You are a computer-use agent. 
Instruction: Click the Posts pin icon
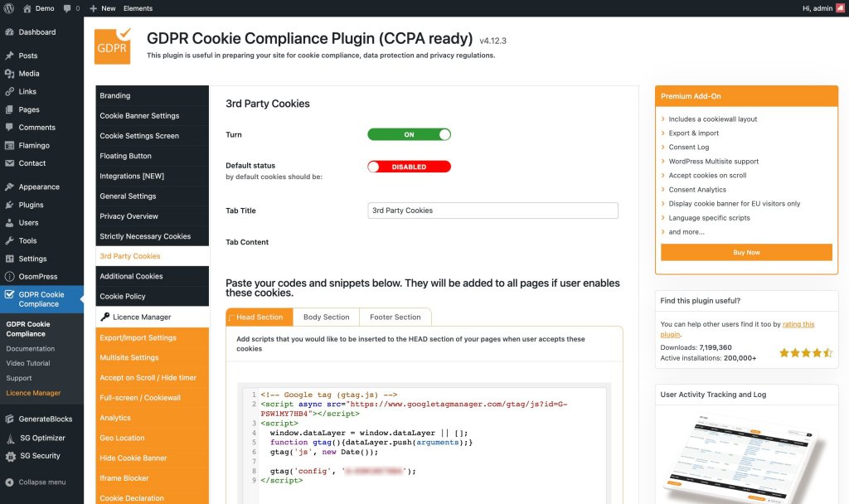coord(9,56)
